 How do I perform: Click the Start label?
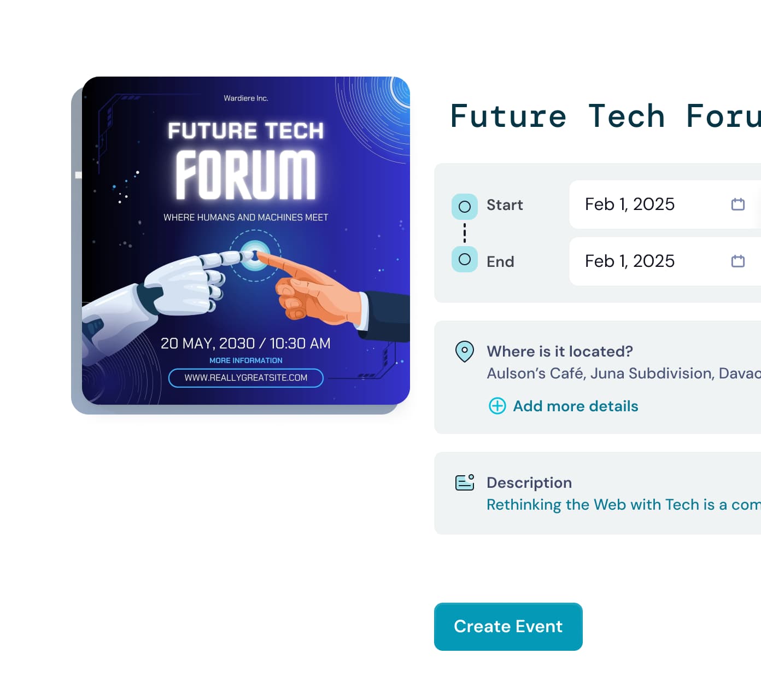(x=505, y=205)
